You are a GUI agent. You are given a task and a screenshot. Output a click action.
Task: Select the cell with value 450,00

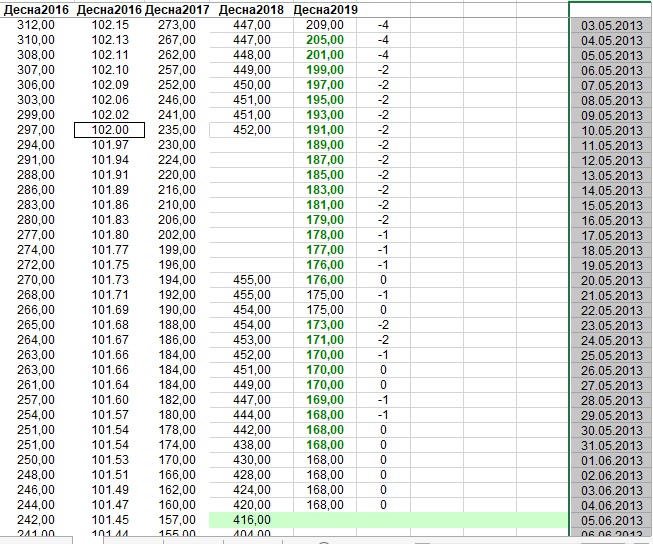tap(251, 85)
